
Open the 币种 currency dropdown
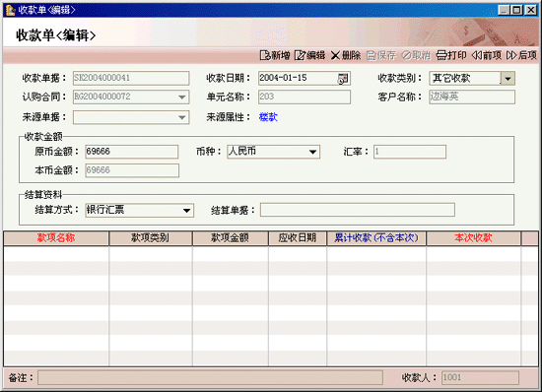(x=312, y=152)
